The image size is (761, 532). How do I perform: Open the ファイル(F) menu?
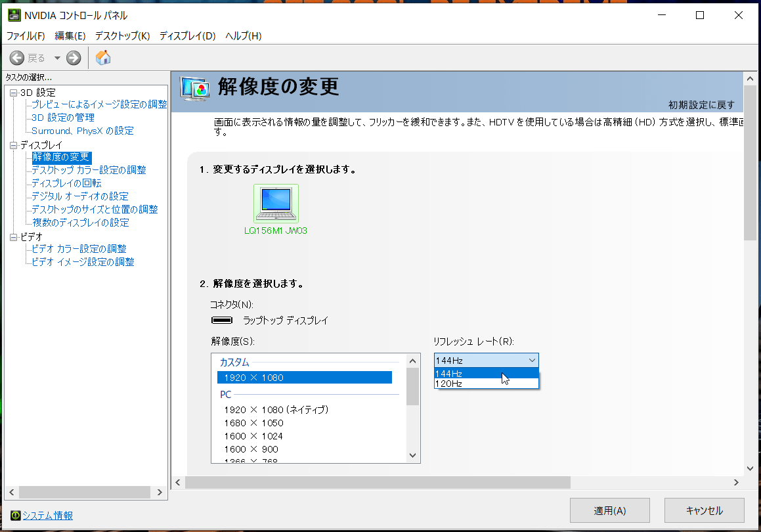(26, 36)
